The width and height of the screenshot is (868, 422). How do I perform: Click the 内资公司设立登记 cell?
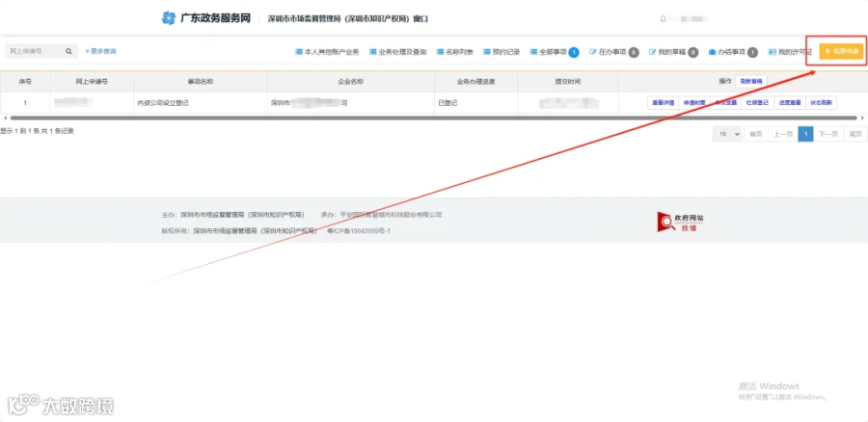(x=201, y=103)
